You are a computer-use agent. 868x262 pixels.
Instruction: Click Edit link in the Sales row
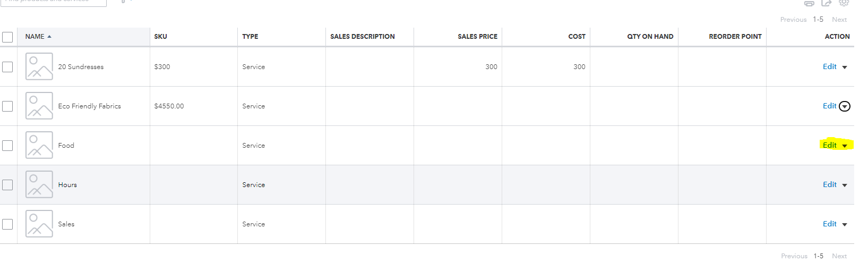point(829,224)
